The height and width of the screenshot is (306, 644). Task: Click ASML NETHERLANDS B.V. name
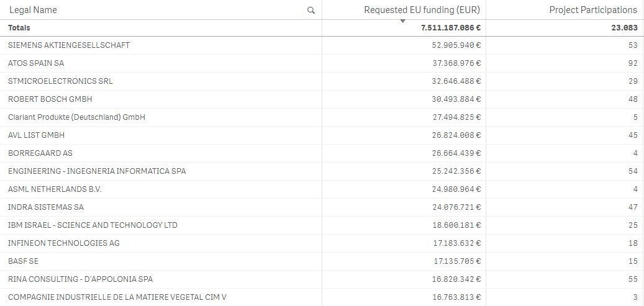pyautogui.click(x=55, y=189)
